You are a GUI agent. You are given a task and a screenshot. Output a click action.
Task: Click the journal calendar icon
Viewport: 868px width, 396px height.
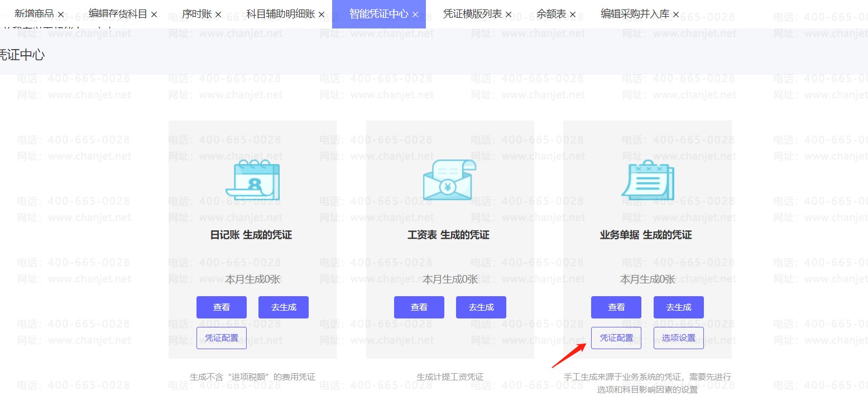pyautogui.click(x=252, y=180)
